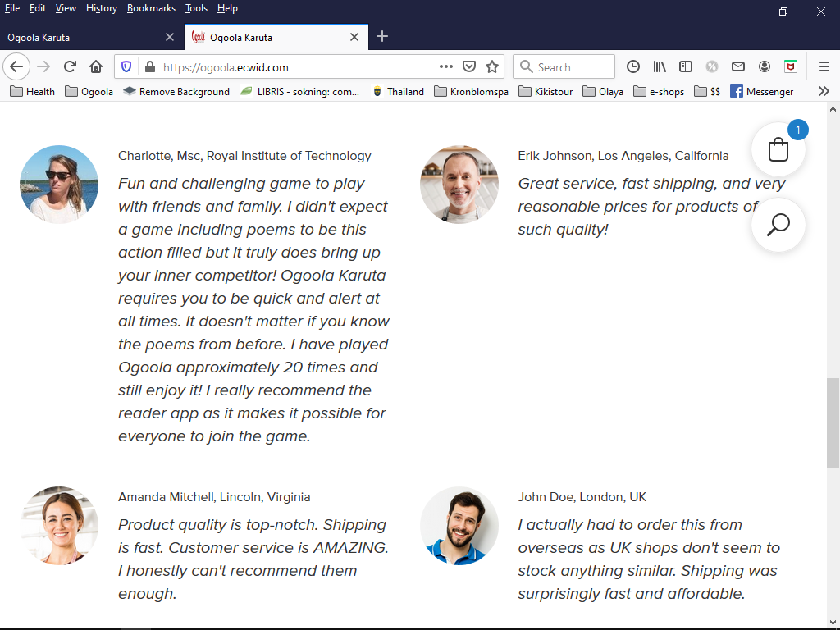Open the Tools menu
The width and height of the screenshot is (840, 630).
coord(196,8)
